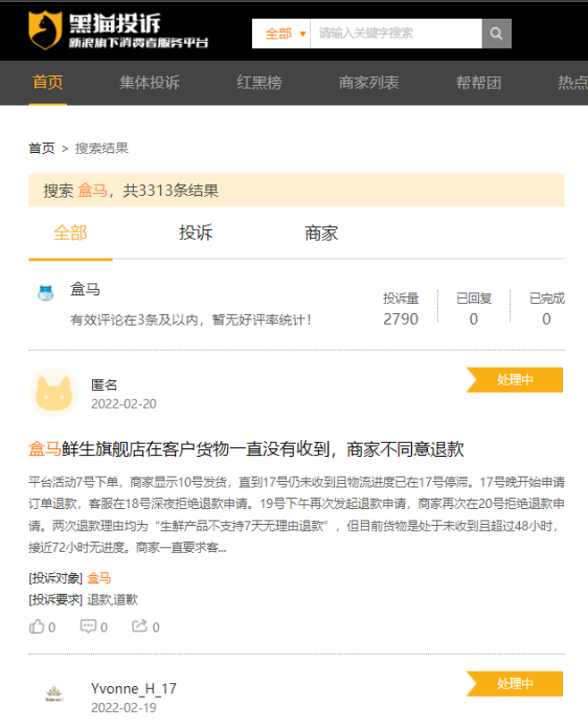This screenshot has width=588, height=728.
Task: Open the complaint titled 盒马鲜生旗舰店
Action: click(247, 449)
